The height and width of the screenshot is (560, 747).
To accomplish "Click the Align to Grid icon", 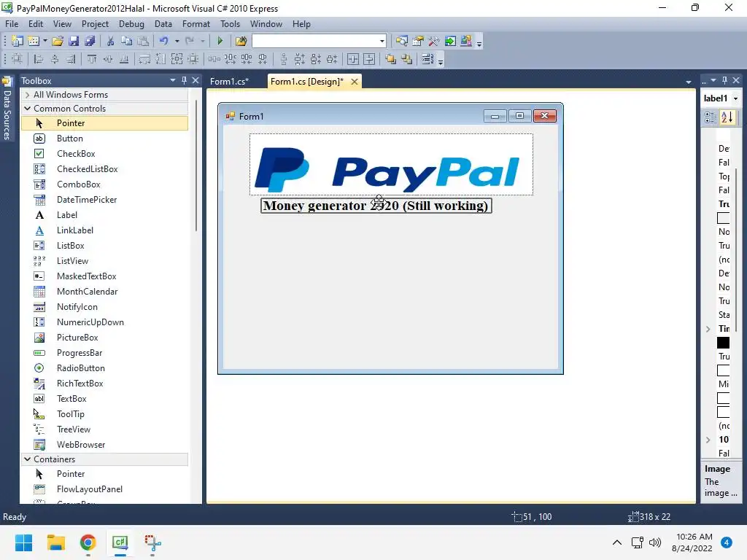I will click(x=18, y=59).
